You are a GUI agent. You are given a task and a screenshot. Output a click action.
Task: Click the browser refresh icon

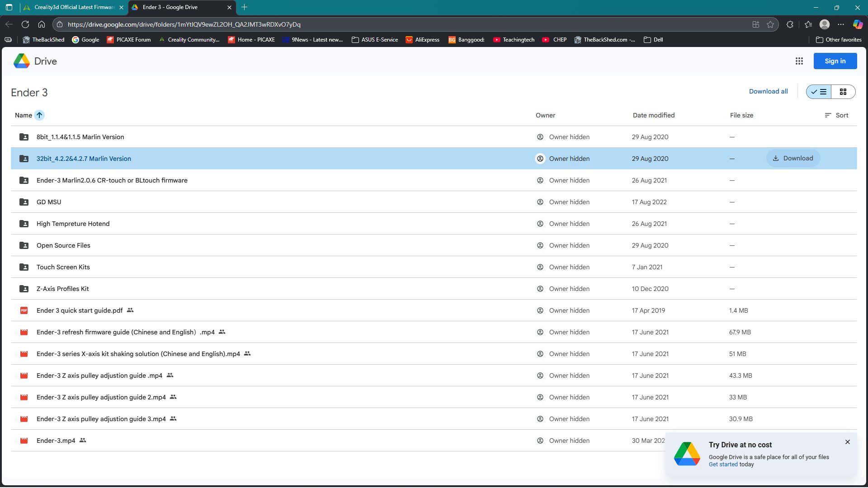click(25, 24)
